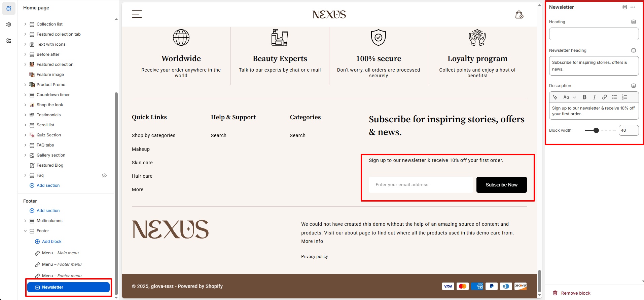The height and width of the screenshot is (300, 644).
Task: Click the shopping cart icon in preview
Action: 519,14
